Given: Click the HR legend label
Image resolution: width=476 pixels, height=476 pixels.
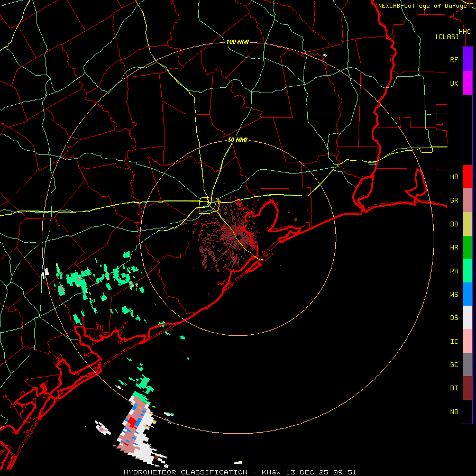Looking at the screenshot, I should click(x=454, y=248).
